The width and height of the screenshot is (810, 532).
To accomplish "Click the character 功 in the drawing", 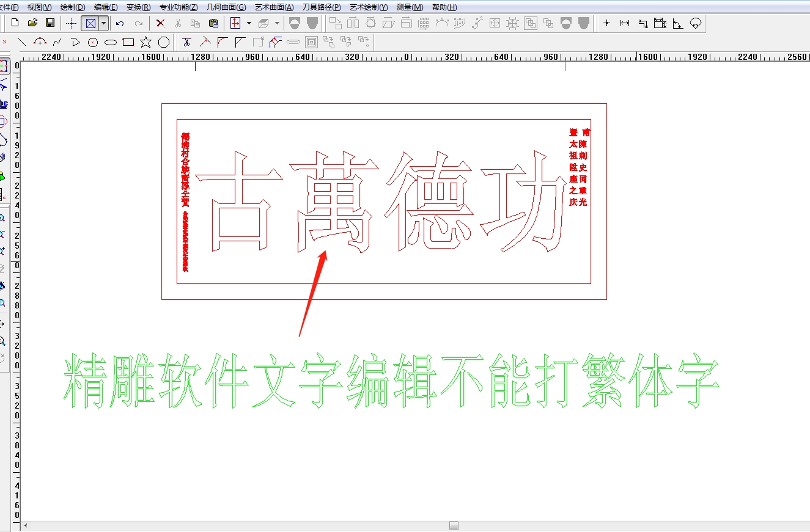I will [523, 202].
